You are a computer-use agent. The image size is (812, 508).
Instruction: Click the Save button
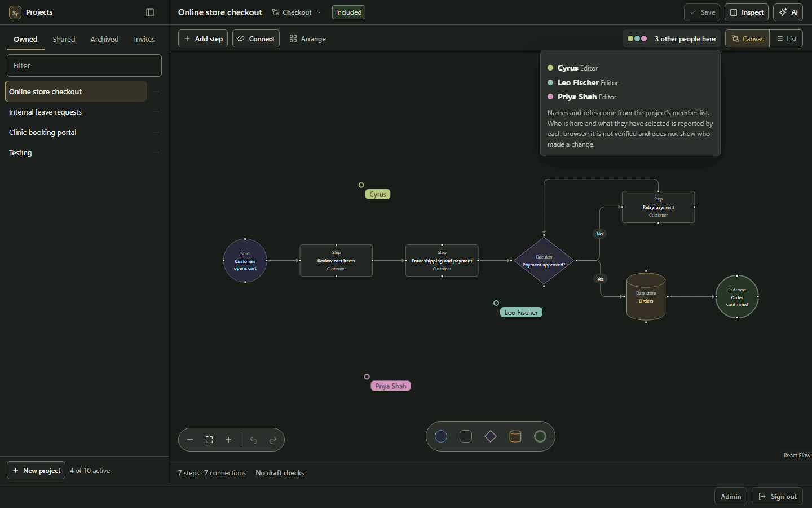702,12
